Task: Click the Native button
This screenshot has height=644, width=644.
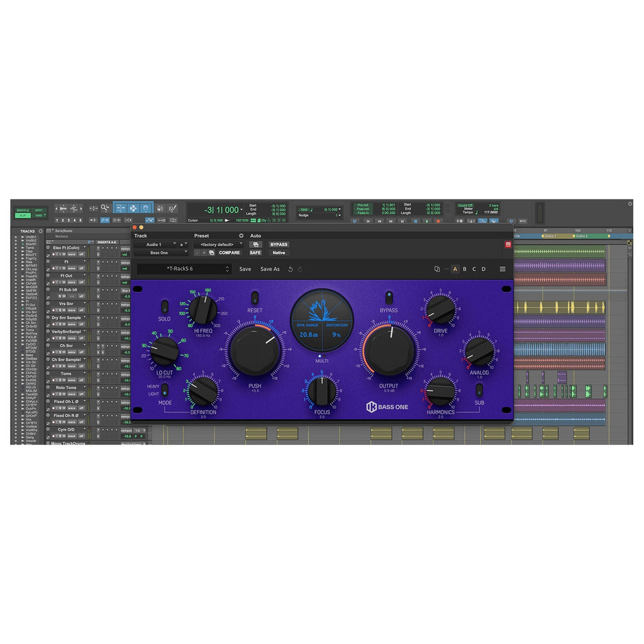Action: pyautogui.click(x=279, y=253)
